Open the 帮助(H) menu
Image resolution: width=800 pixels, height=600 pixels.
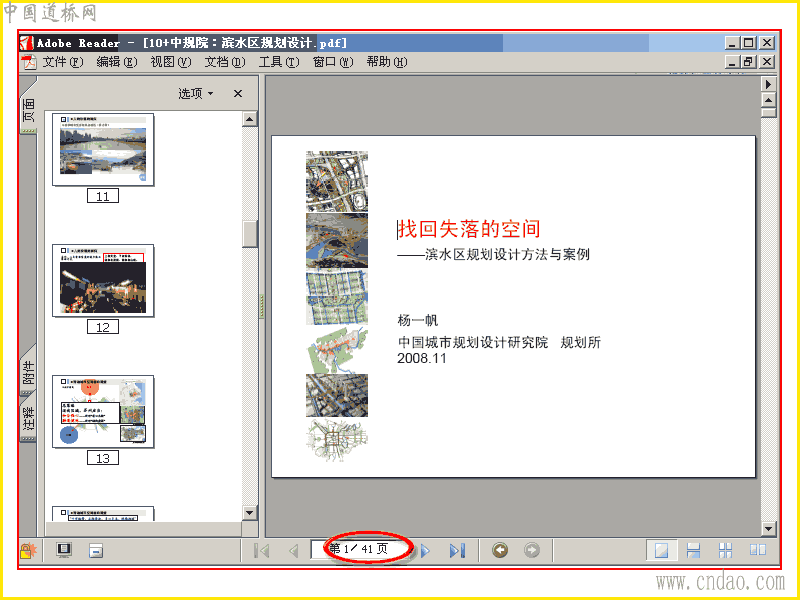387,62
